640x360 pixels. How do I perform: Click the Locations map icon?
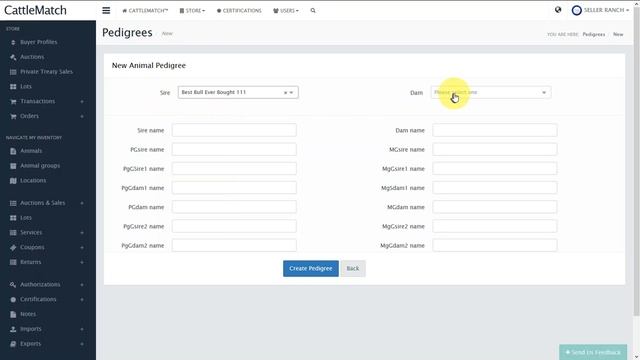click(x=13, y=180)
